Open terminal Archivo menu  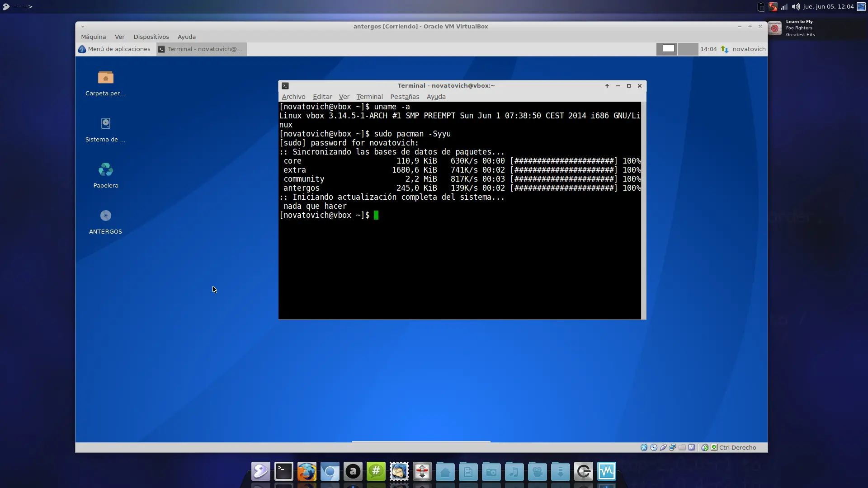pyautogui.click(x=293, y=97)
